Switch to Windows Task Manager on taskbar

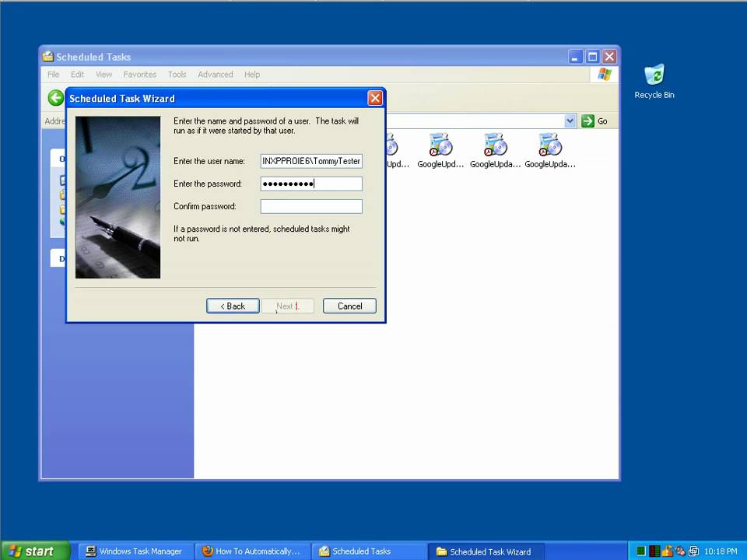click(x=134, y=551)
